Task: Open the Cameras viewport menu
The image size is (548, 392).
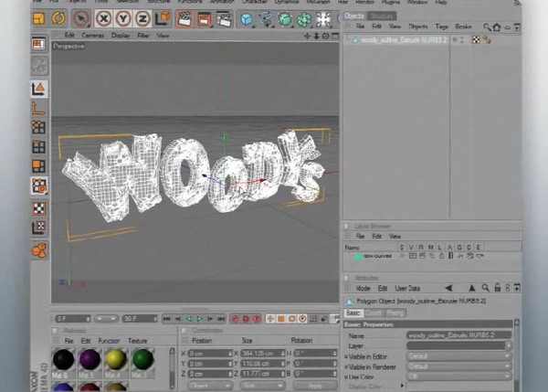Action: 92,36
